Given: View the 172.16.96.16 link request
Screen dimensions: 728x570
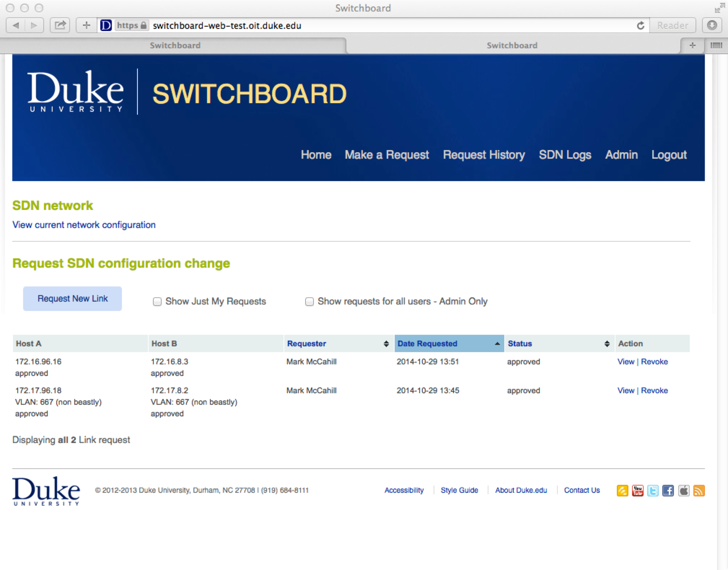Looking at the screenshot, I should 626,361.
